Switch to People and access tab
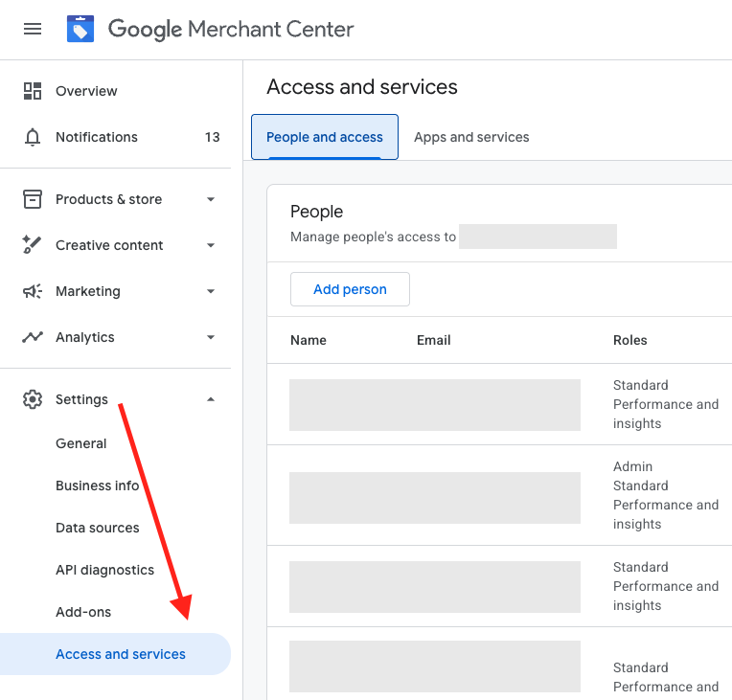Screen dimensions: 732x700 325,137
